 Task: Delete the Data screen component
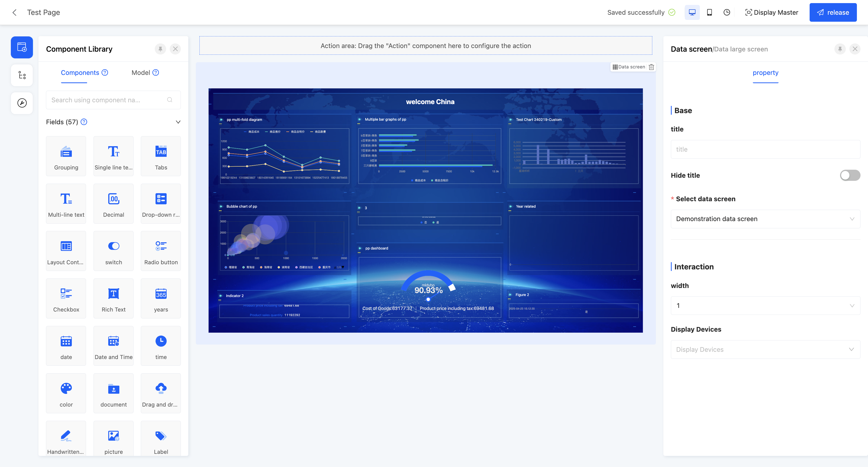(651, 67)
